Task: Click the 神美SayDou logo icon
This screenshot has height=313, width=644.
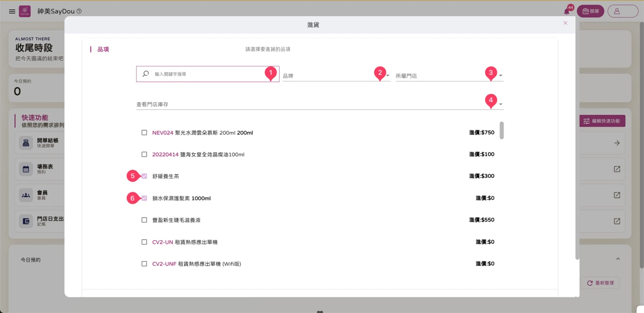Action: 25,11
